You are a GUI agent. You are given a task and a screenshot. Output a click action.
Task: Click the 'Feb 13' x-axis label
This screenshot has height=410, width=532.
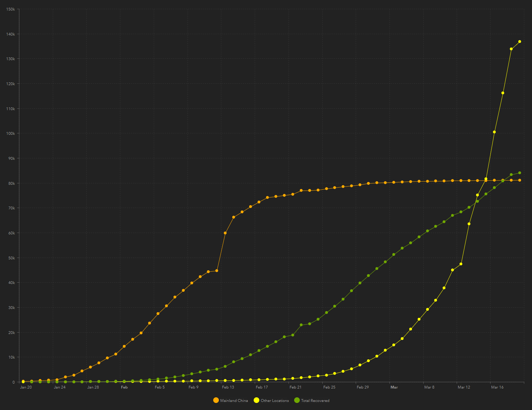(x=228, y=387)
